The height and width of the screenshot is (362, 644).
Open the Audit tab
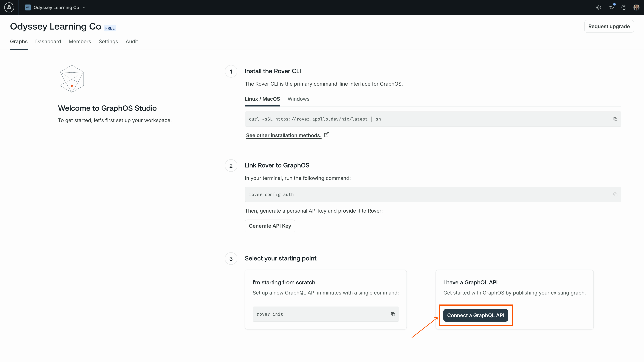click(x=132, y=41)
